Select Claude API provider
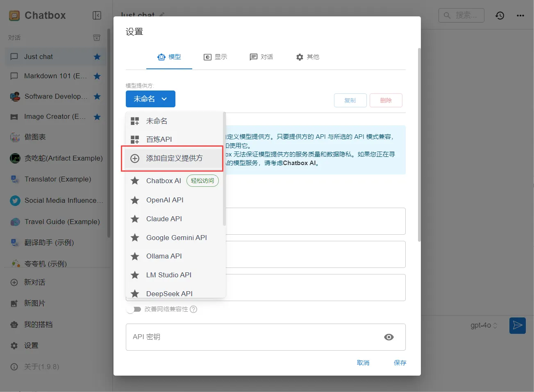The image size is (534, 392). point(174,219)
